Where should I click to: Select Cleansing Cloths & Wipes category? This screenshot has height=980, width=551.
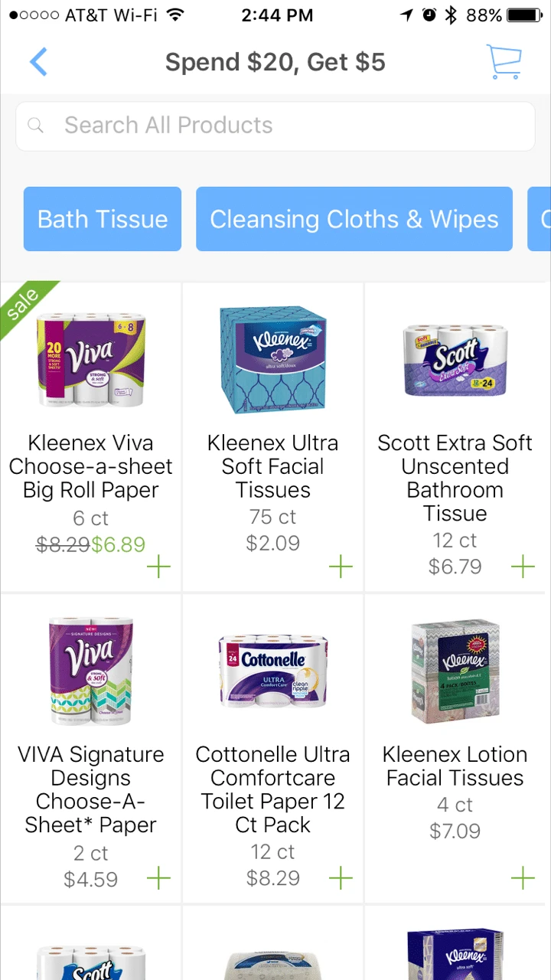point(354,219)
